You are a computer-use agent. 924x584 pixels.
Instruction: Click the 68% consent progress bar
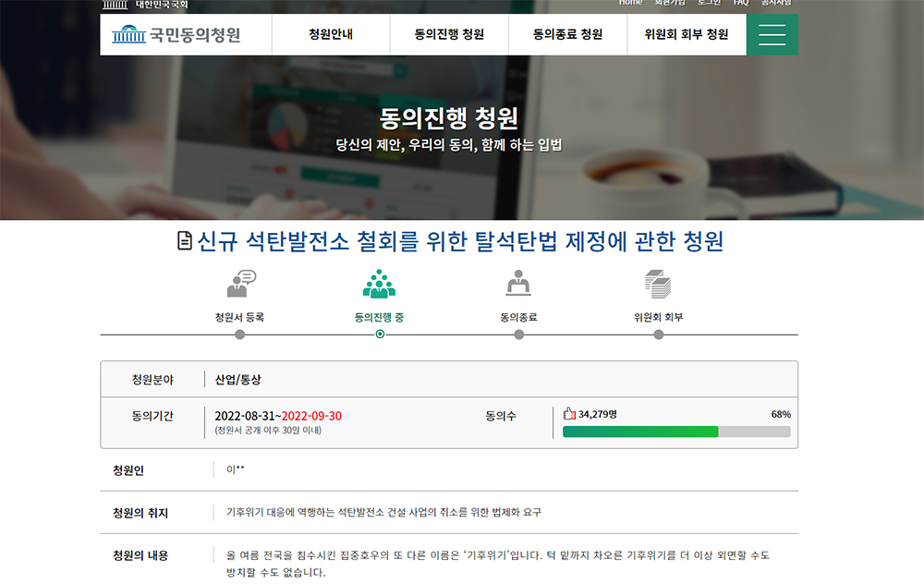click(676, 432)
